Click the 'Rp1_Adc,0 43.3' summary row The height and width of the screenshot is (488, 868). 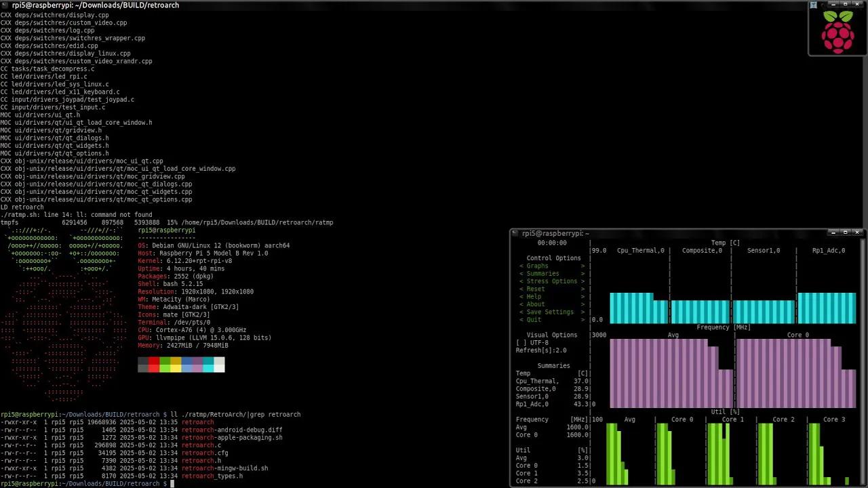click(x=552, y=405)
